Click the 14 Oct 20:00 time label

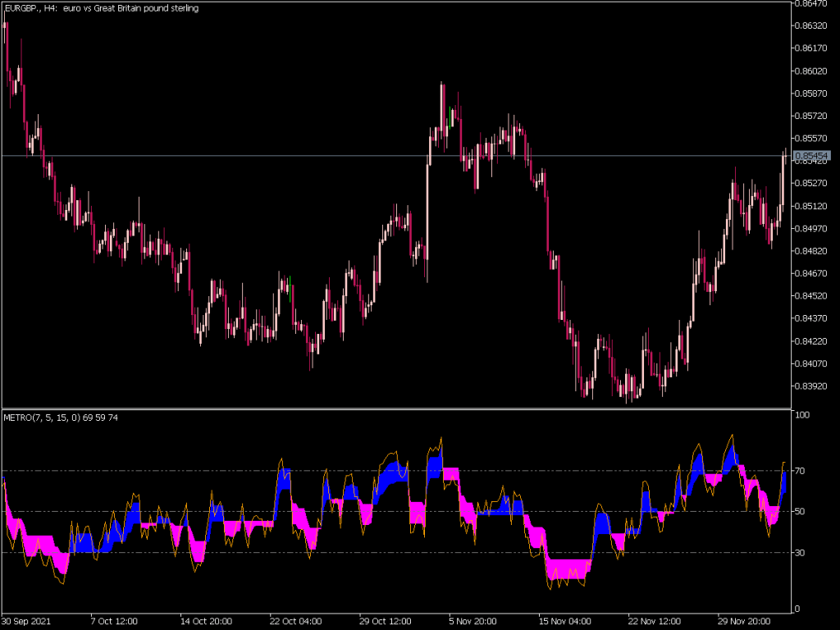tap(204, 621)
